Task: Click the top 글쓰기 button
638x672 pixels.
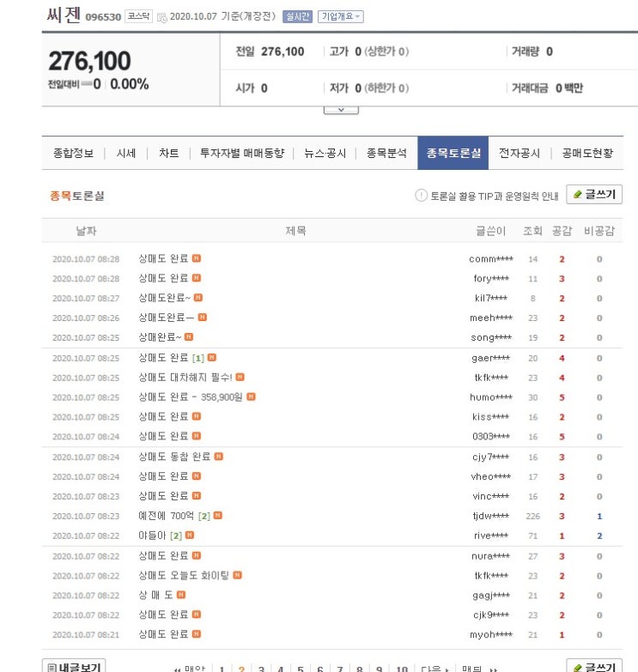Action: coord(594,195)
